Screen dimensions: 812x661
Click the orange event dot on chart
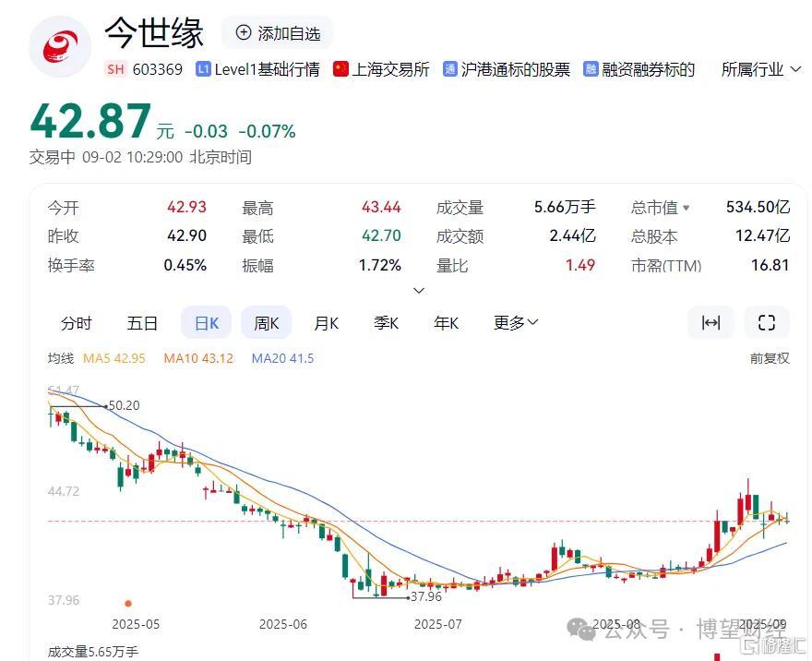coord(128,603)
